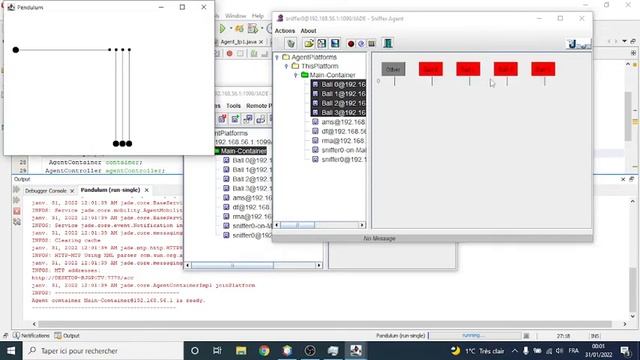Close the Debugger Console tab
The width and height of the screenshot is (640, 360).
click(72, 191)
